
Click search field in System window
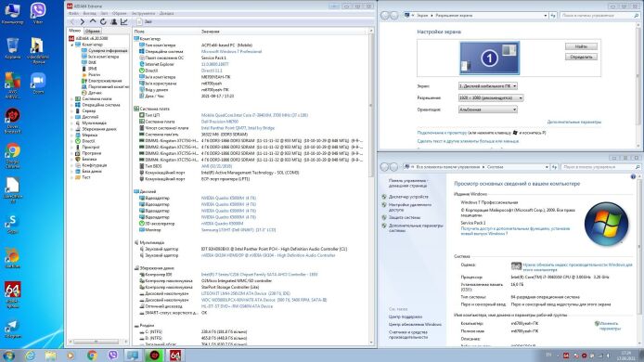click(600, 167)
